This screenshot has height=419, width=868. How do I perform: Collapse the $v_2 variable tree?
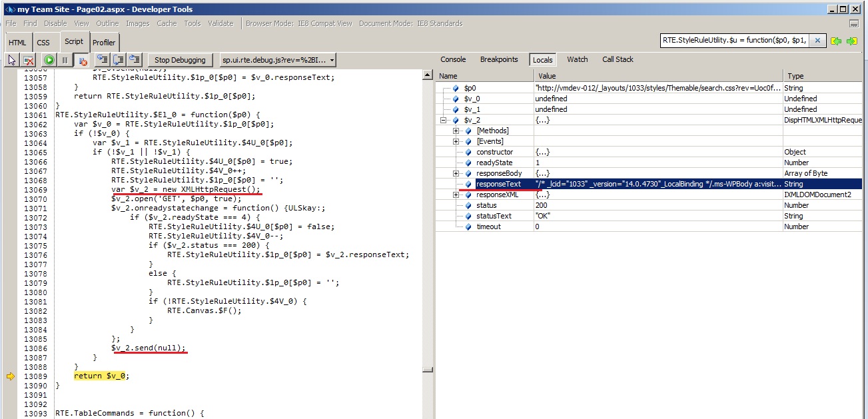[x=442, y=120]
